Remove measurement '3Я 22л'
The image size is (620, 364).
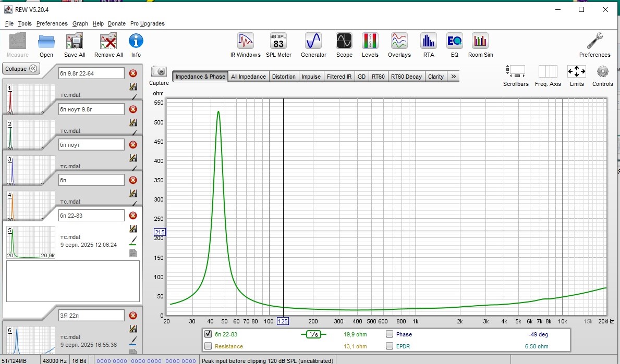point(133,316)
